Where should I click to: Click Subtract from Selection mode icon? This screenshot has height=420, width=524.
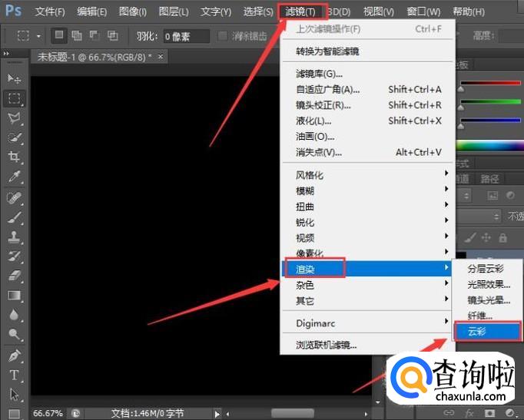pos(95,35)
